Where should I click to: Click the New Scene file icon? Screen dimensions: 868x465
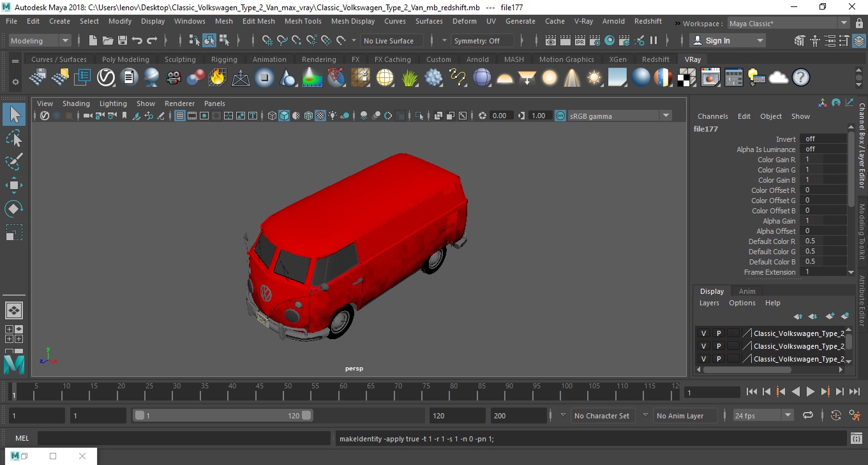(x=93, y=40)
